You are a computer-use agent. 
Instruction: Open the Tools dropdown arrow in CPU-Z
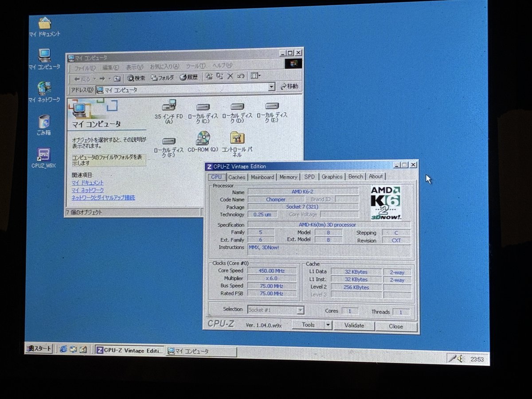click(x=328, y=325)
